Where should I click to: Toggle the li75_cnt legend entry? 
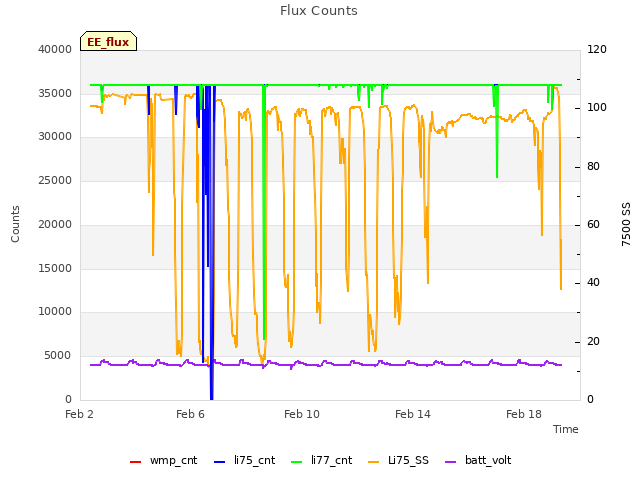click(244, 460)
